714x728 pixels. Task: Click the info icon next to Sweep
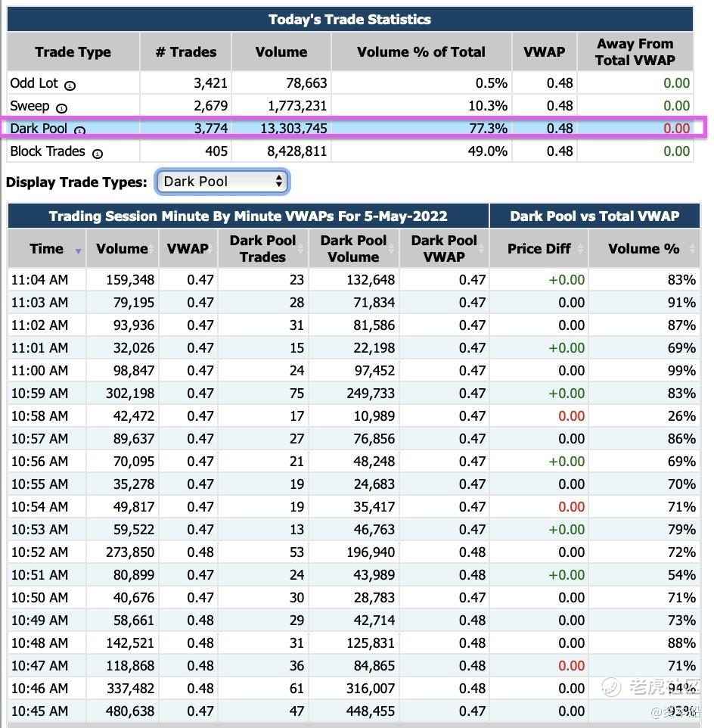click(x=61, y=108)
